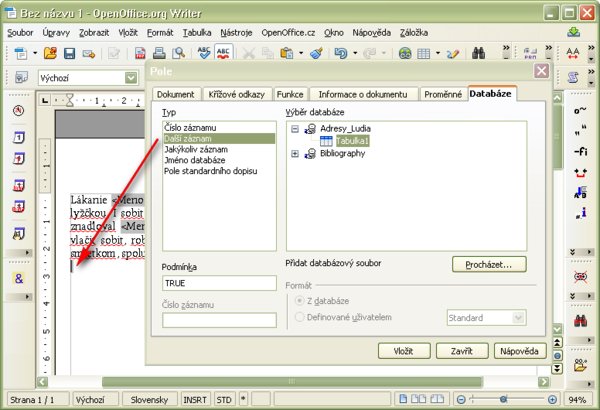Open Find & Replace binoculars in top toolbar
Image resolution: width=600 pixels, height=410 pixels.
478,53
